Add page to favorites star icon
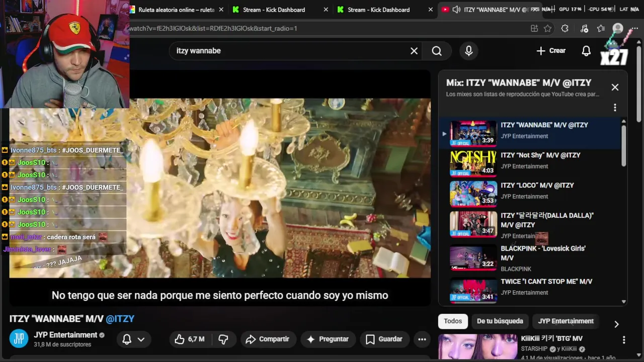Screen dimensions: 644x362 point(547,29)
